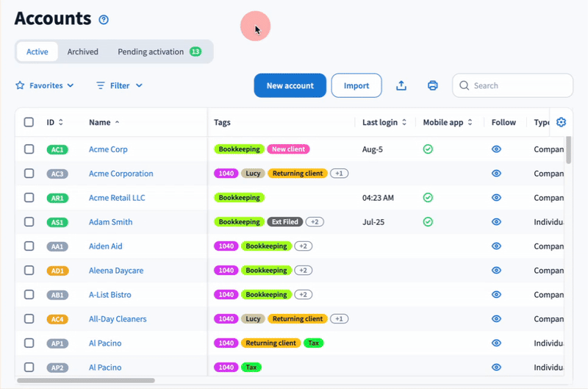Click the AC1 account ID badge
588x389 pixels.
[57, 149]
